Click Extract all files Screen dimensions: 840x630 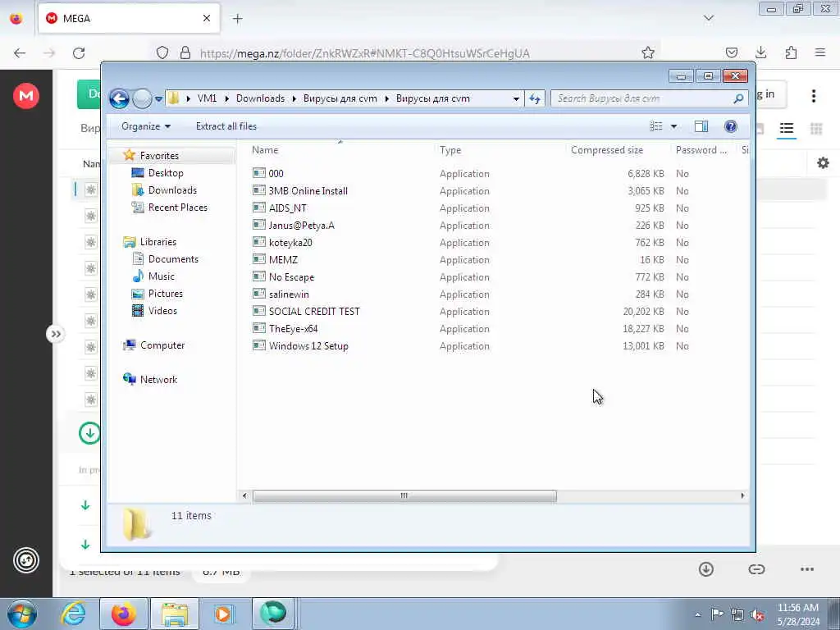(x=226, y=126)
